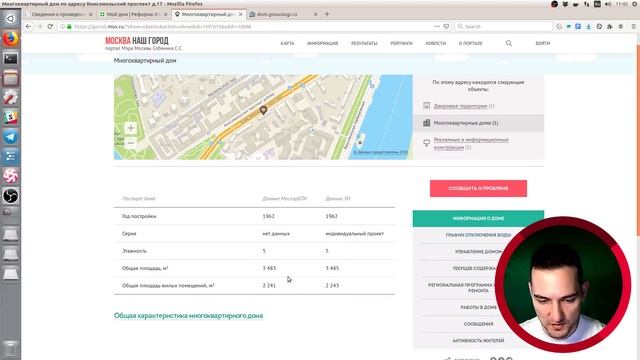Click site search magnifier icon

[509, 43]
